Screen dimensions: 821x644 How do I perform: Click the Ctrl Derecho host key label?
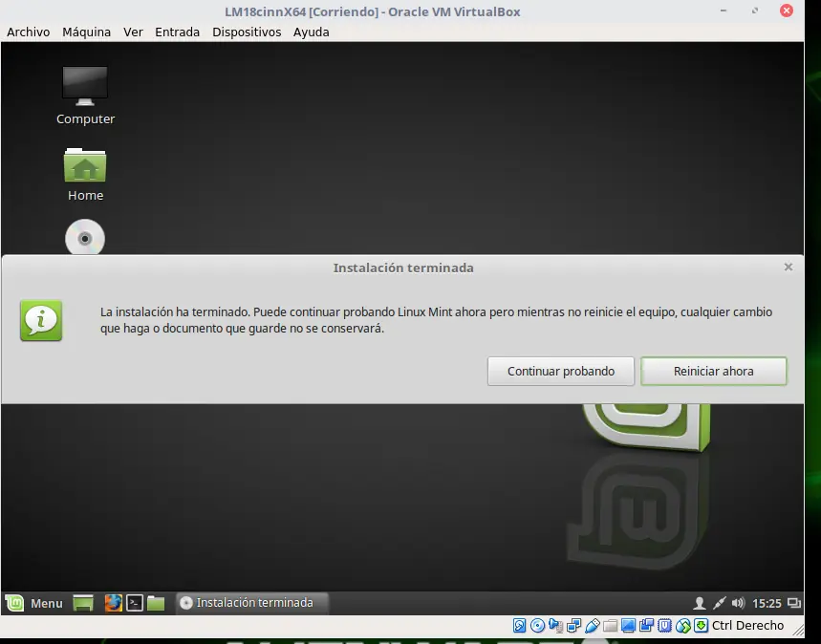click(x=747, y=626)
